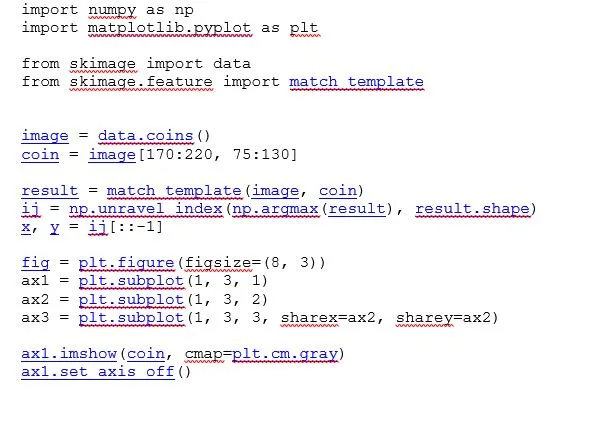Follow the np.argmax hyperlink

coord(276,209)
